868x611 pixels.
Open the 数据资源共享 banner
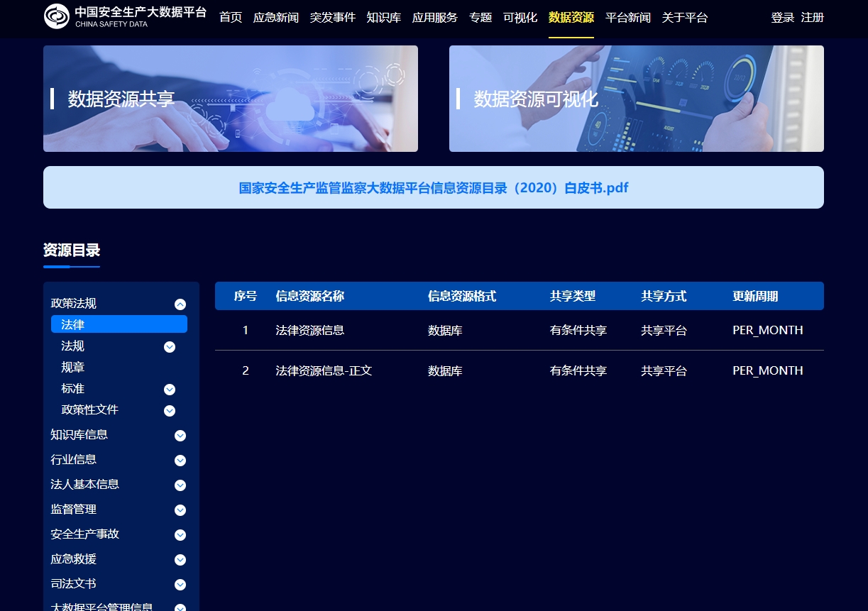230,99
